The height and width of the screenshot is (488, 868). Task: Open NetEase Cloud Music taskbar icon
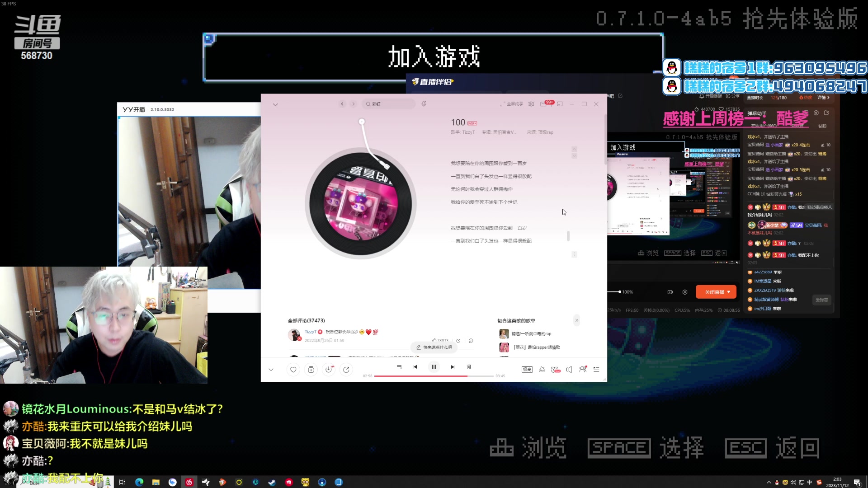(x=189, y=482)
